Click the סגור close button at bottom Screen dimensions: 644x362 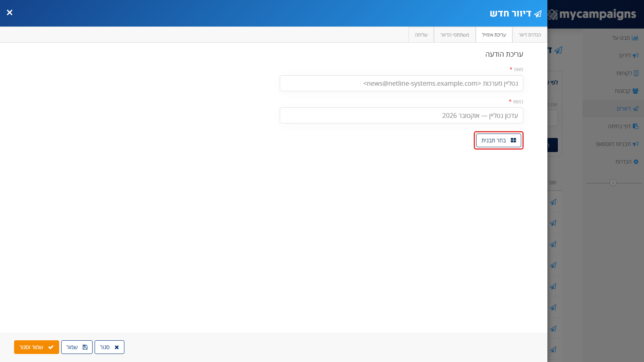coord(109,347)
